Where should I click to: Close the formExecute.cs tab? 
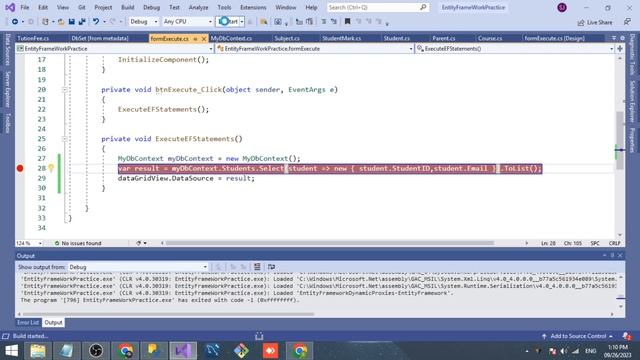tap(204, 38)
